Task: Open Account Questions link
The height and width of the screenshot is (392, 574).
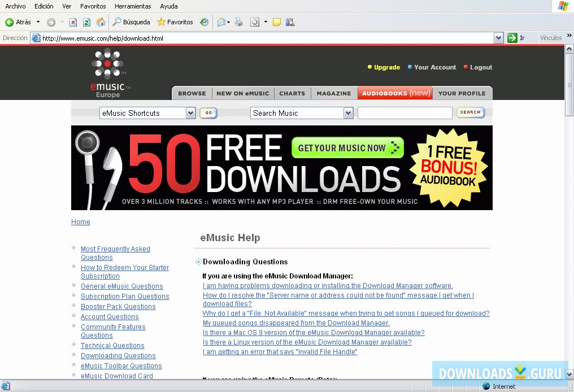Action: pyautogui.click(x=110, y=317)
